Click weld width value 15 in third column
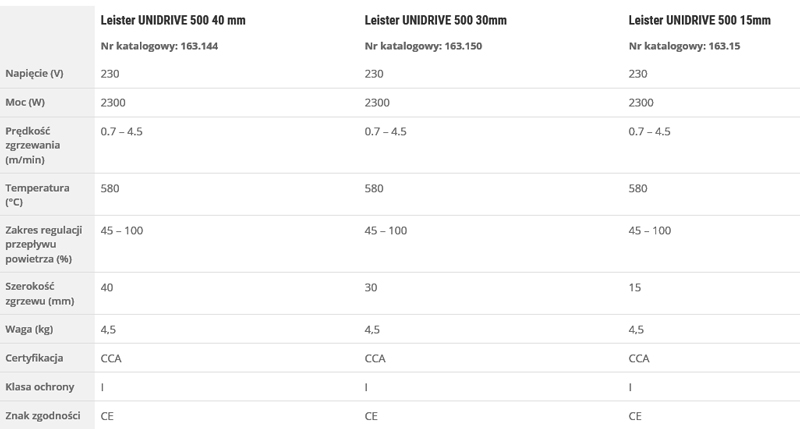 click(635, 287)
